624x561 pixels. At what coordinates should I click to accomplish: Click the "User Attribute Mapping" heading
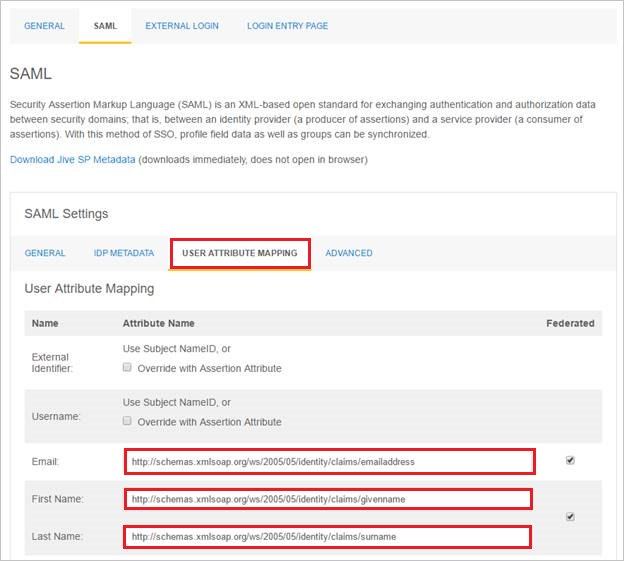click(x=89, y=288)
